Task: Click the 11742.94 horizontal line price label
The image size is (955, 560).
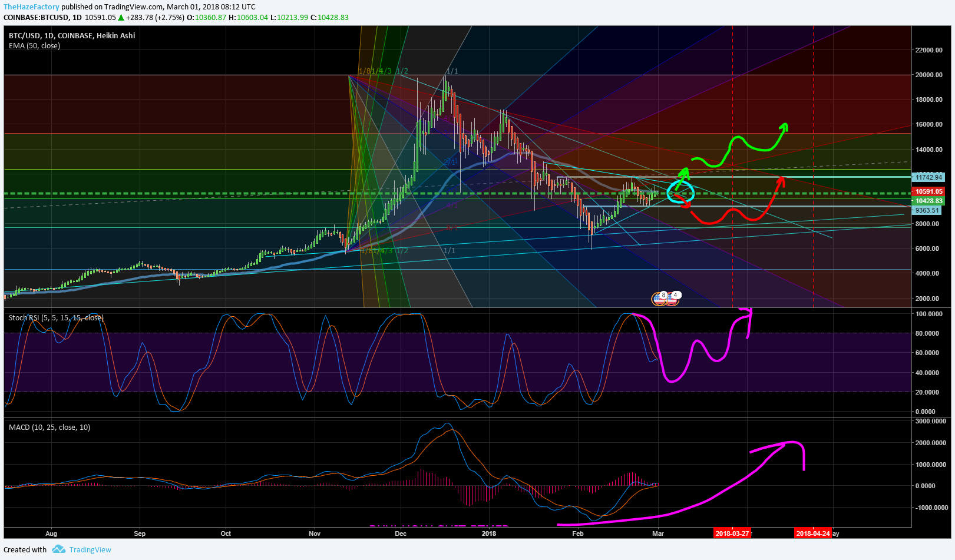Action: coord(928,177)
